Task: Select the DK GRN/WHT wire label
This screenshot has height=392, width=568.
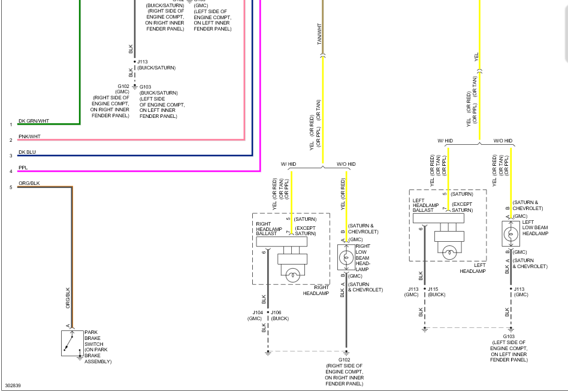Action: coord(34,121)
